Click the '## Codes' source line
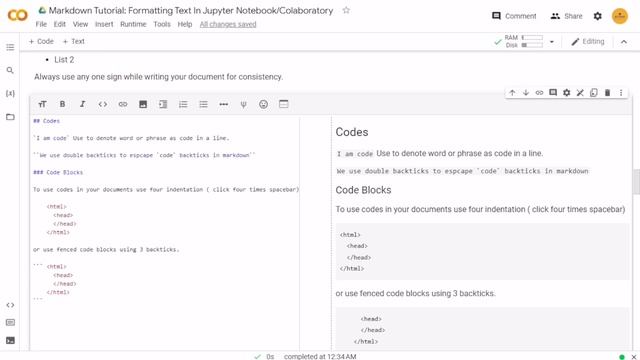640x360 pixels. tap(46, 121)
